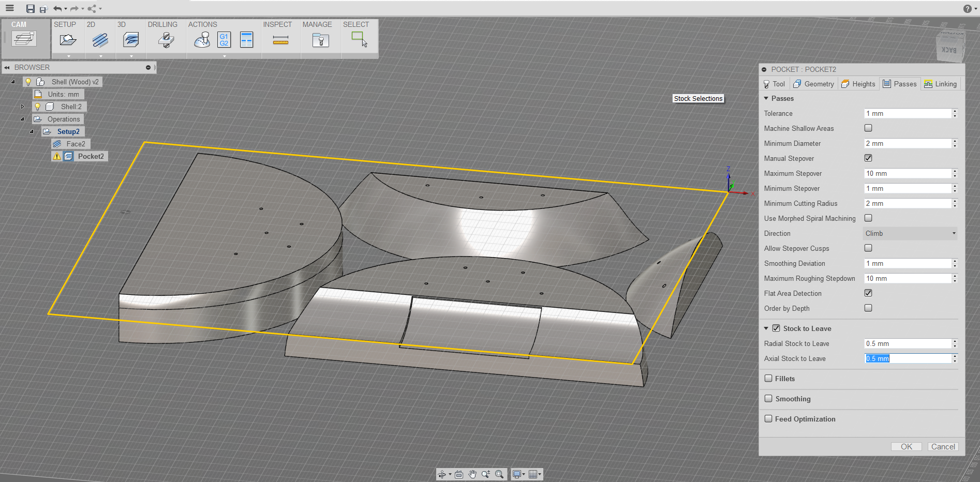
Task: Enable the Fillets checkbox
Action: (x=768, y=378)
